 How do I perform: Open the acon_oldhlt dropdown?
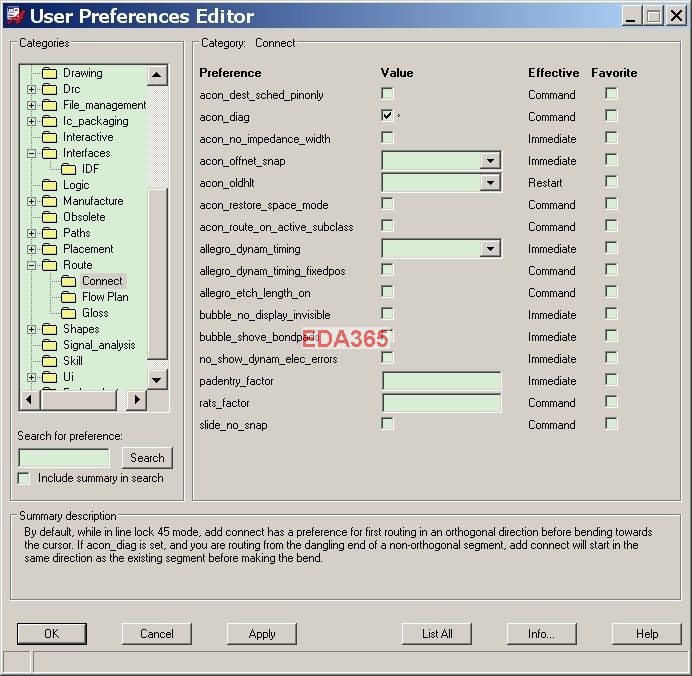coord(490,183)
